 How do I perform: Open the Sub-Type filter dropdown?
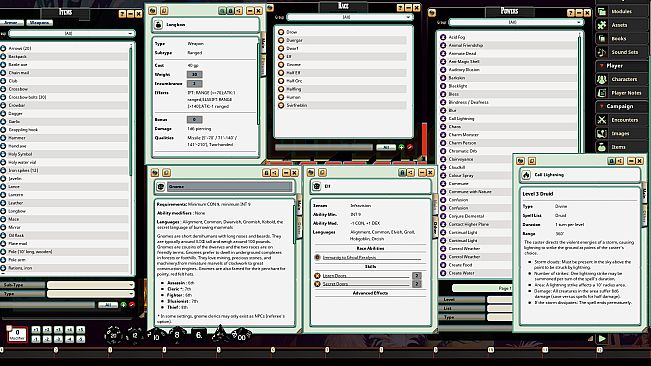click(x=91, y=285)
